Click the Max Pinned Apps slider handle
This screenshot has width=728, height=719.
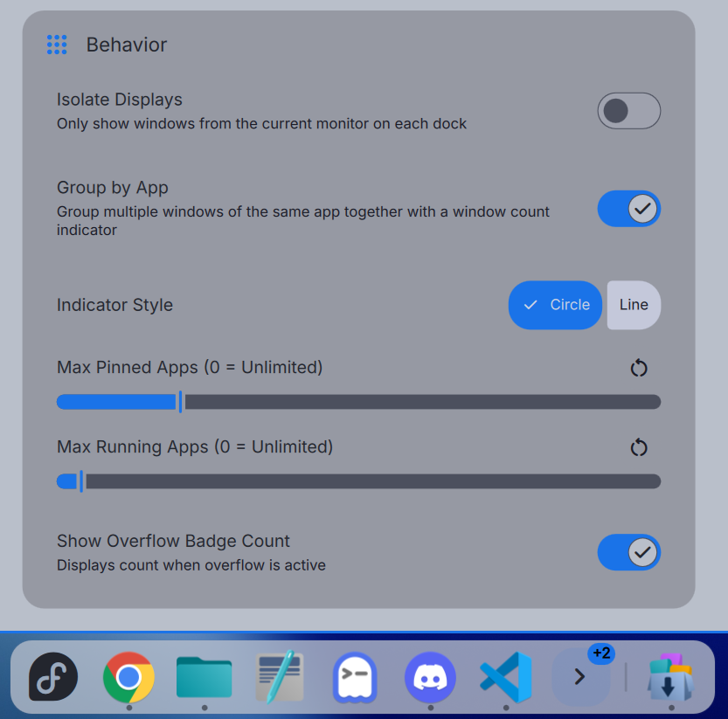(180, 402)
